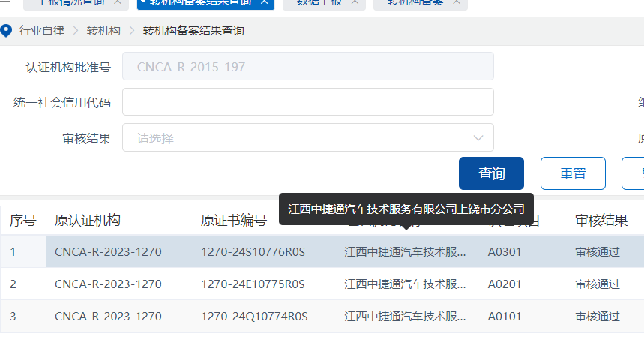Click the 序号 column header

[23, 221]
